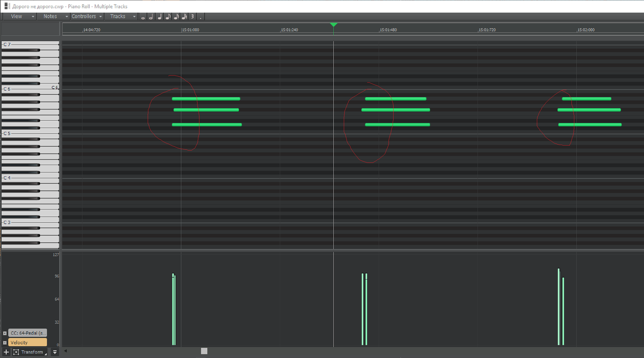Screen dimensions: 644x358
Task: Select the CC: 64-Pedal lane label
Action: point(27,333)
